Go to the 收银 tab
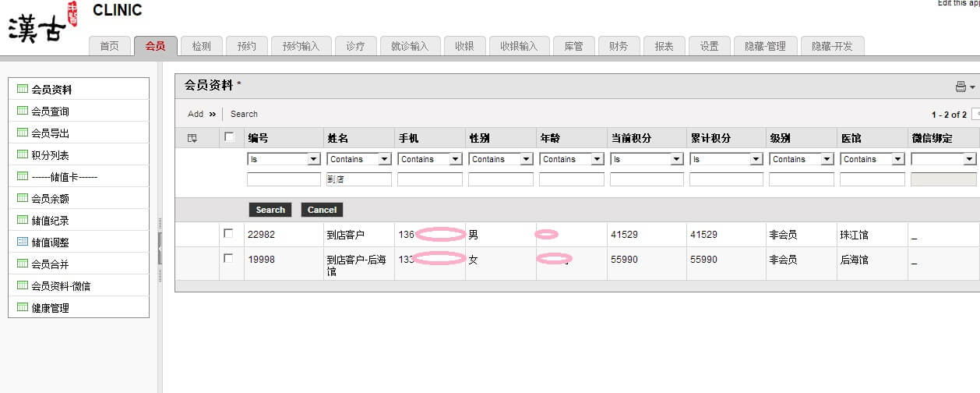The image size is (980, 393). pyautogui.click(x=464, y=46)
